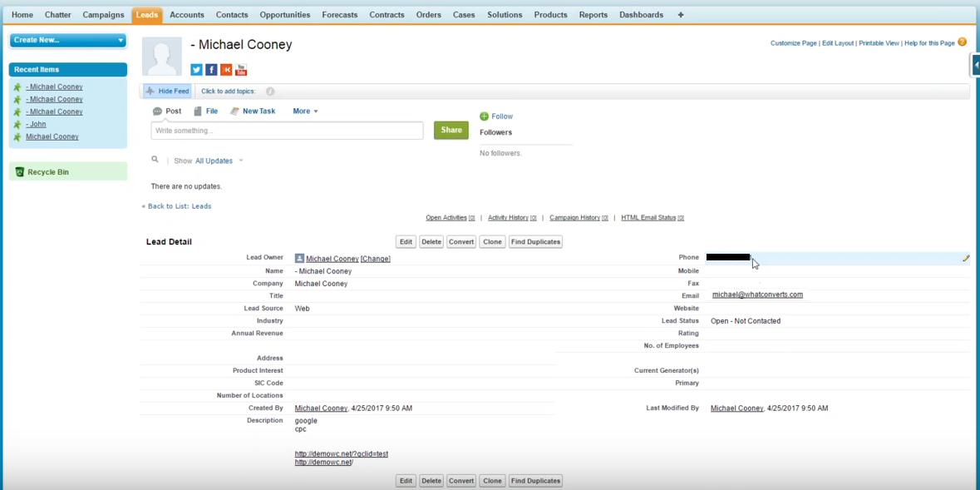Open the Accounts tab
Screen dimensions: 980x490
tap(187, 15)
